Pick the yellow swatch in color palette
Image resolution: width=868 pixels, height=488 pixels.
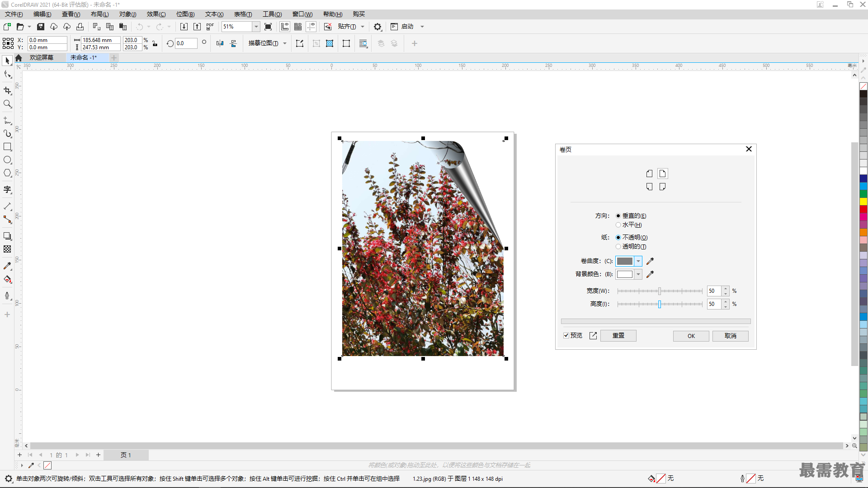[863, 202]
